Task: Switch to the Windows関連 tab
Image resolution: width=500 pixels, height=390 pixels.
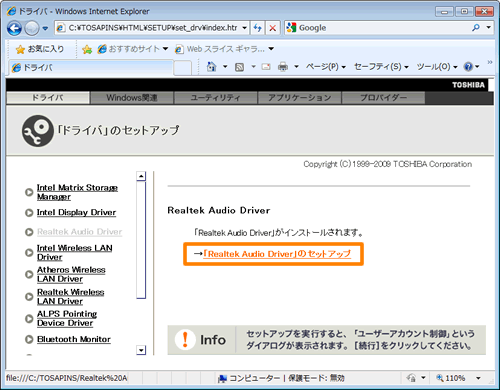Action: click(x=132, y=98)
